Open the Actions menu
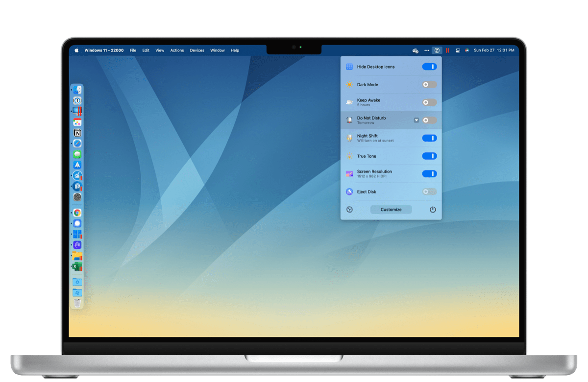Viewport: 588px width, 382px height. [x=177, y=50]
